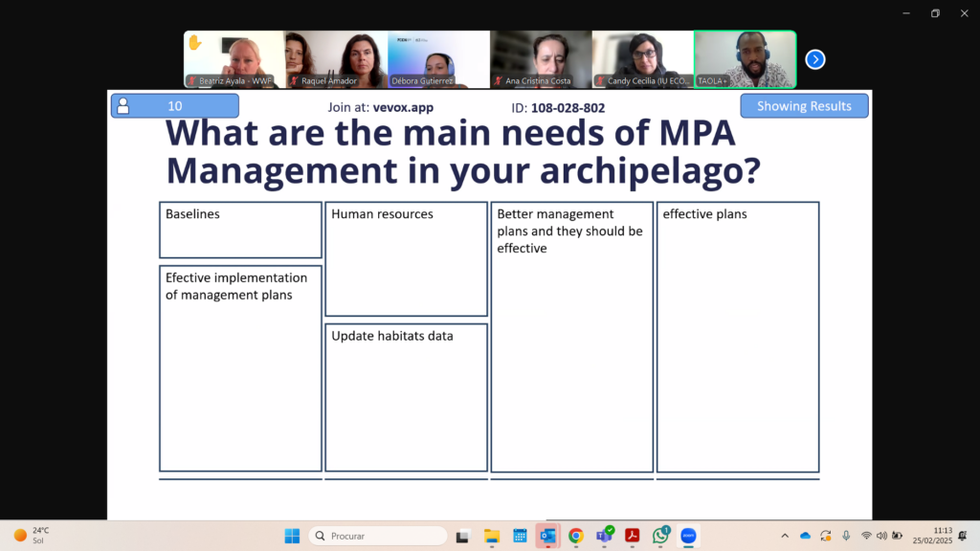The image size is (980, 551).
Task: Click the microphone icon in system tray
Action: (x=846, y=536)
